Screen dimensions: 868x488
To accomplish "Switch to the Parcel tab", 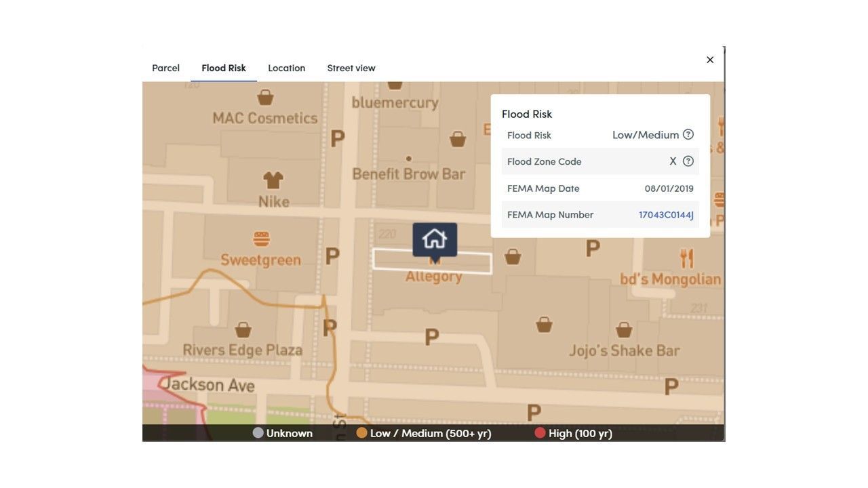I will pos(165,68).
